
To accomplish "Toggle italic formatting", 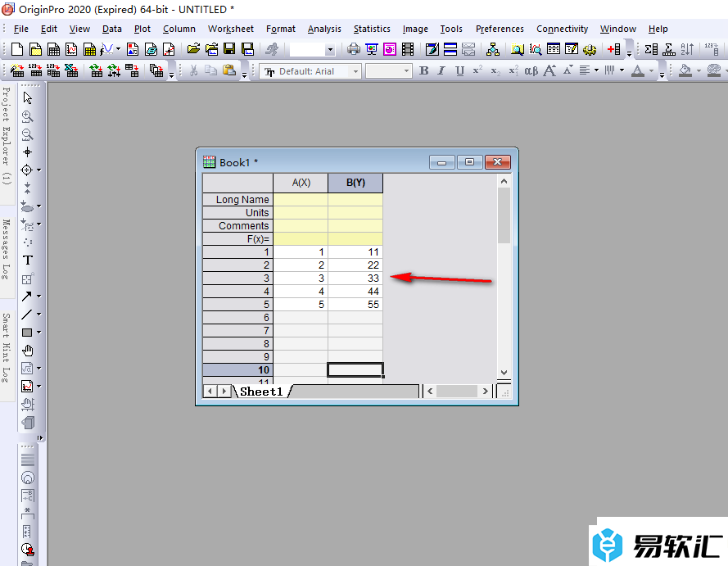I will pos(441,70).
